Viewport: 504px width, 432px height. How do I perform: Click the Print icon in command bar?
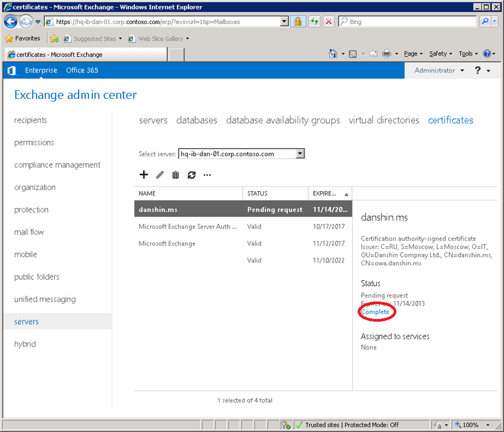[386, 53]
